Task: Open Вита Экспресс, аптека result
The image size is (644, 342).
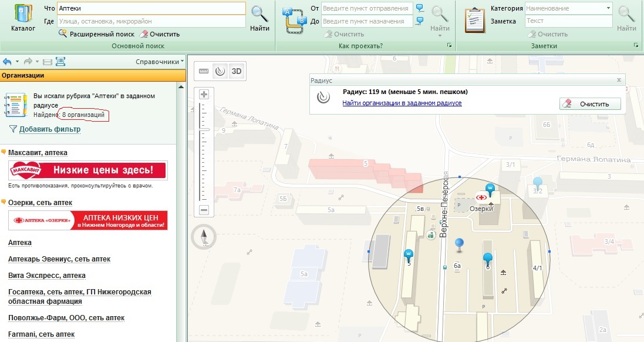Action: pos(47,276)
